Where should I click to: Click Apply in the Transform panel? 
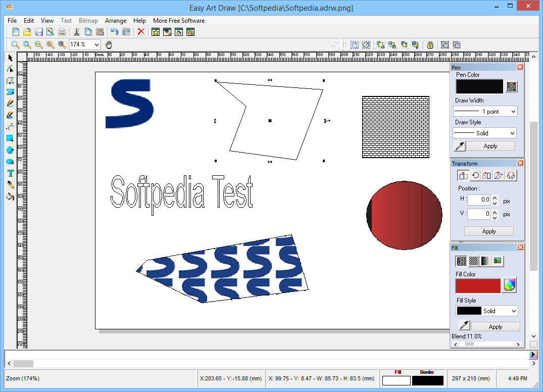click(x=488, y=231)
